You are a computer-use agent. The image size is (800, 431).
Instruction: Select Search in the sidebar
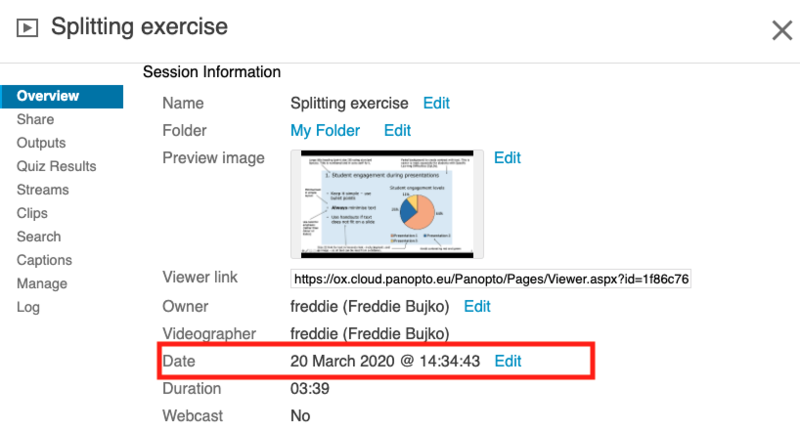point(38,237)
